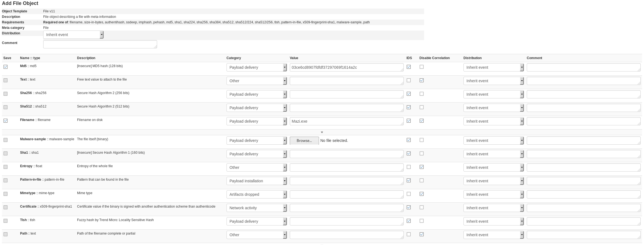Expand more attributes with double-chevron icon
644x245 pixels.
[322, 132]
